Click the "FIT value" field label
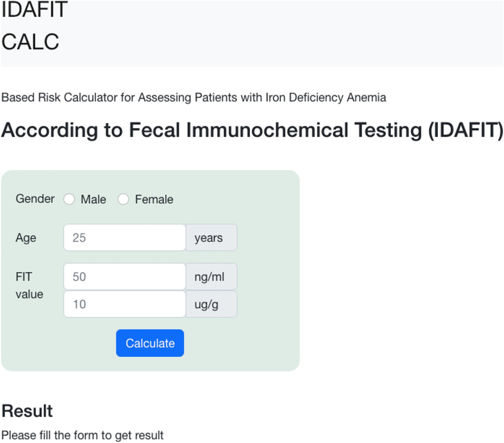The height and width of the screenshot is (443, 504). point(29,286)
